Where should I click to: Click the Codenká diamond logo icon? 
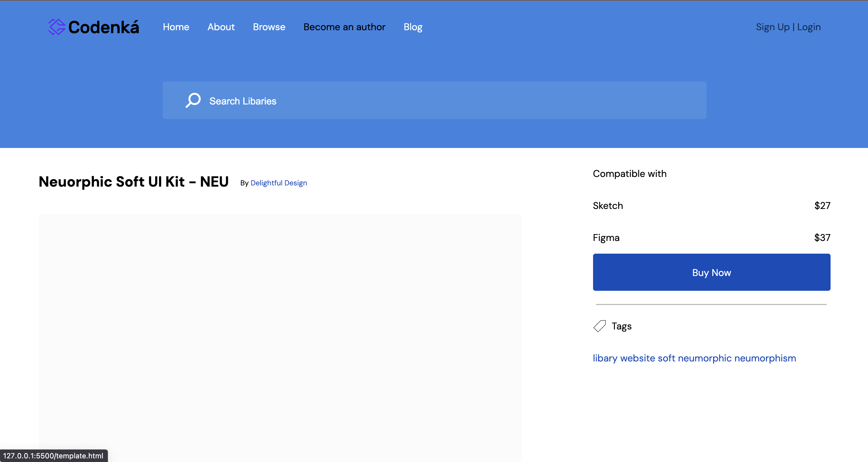(57, 27)
